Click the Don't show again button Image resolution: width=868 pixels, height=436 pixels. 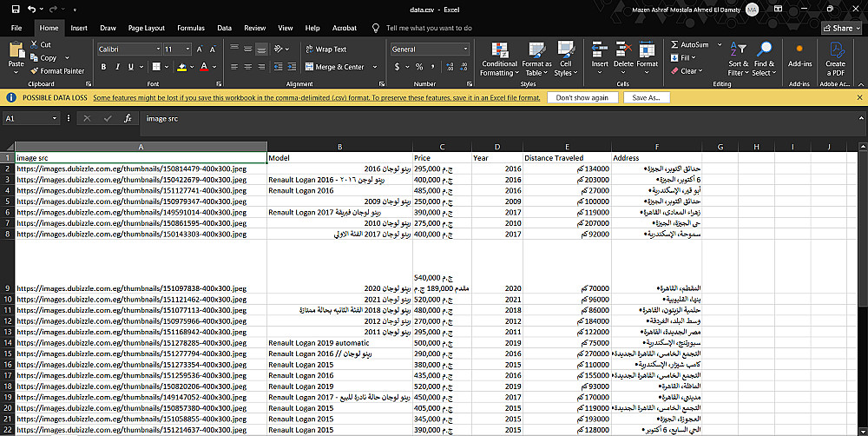[x=582, y=98]
